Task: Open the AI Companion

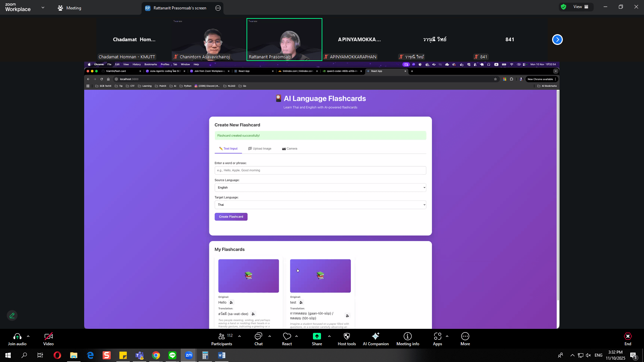Action: click(375, 339)
